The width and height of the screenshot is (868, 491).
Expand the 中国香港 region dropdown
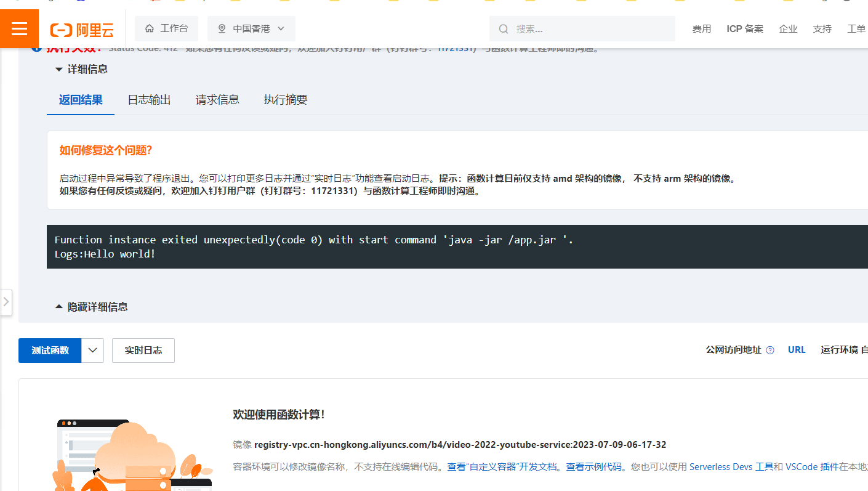click(251, 28)
